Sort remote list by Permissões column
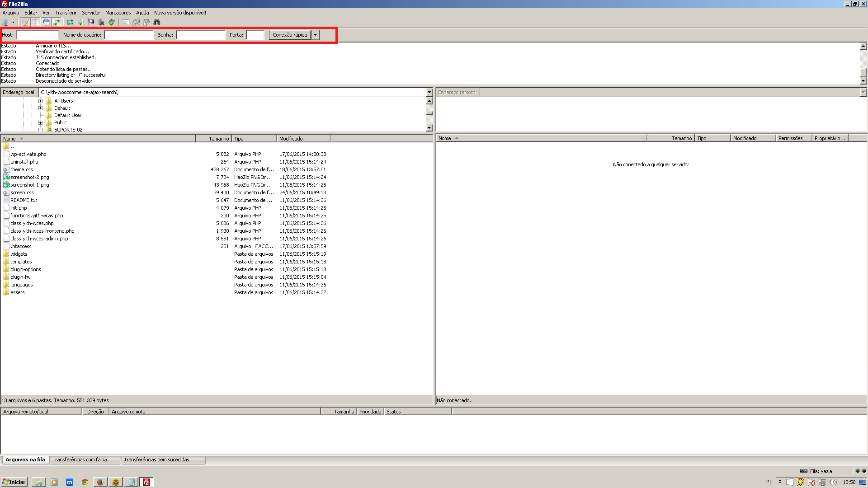868x488 pixels. [x=794, y=138]
